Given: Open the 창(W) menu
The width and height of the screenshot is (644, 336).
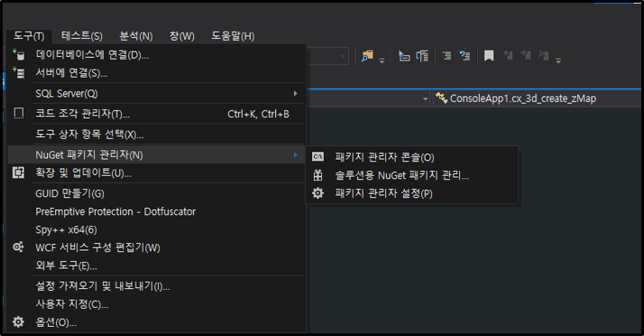Looking at the screenshot, I should coord(182,36).
